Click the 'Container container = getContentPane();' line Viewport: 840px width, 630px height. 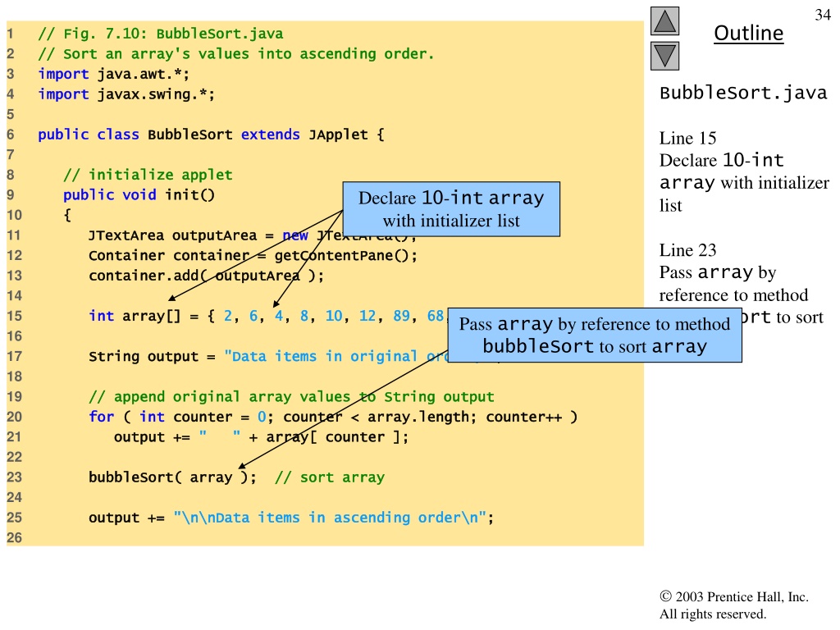click(253, 256)
